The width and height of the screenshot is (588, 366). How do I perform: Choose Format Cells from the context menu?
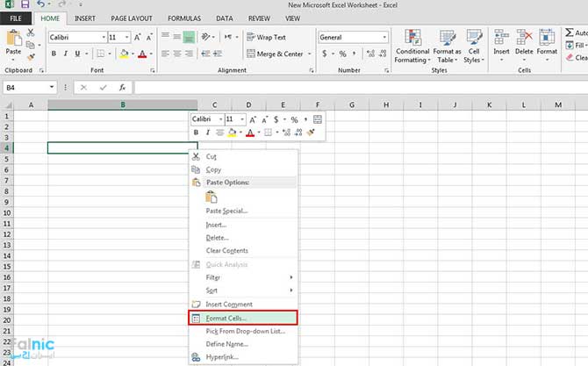(226, 318)
